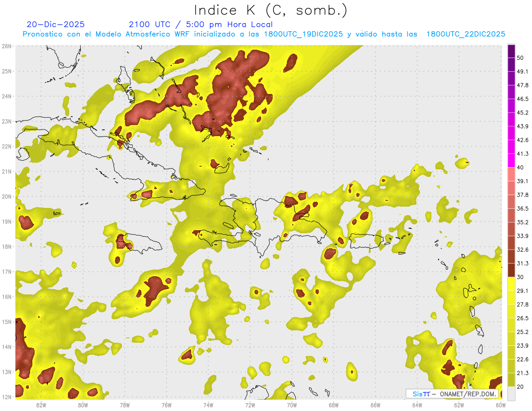Click the 40 label on the color scale
The height and width of the screenshot is (411, 532).
pyautogui.click(x=520, y=168)
